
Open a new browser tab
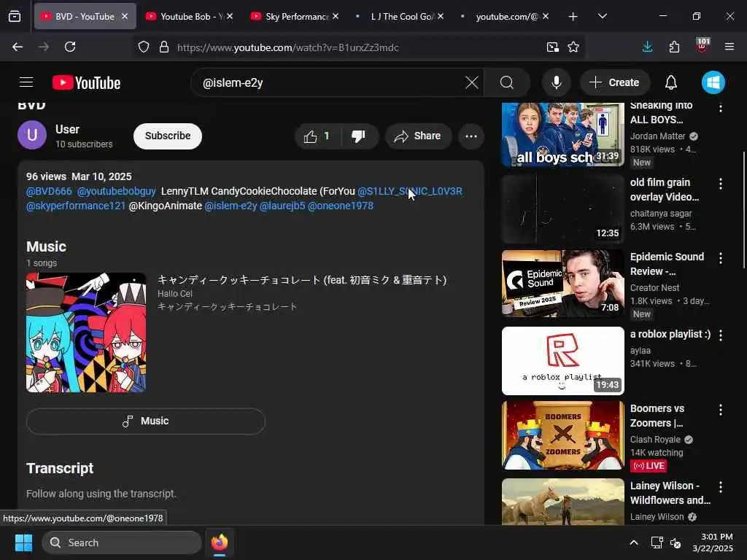pos(573,17)
